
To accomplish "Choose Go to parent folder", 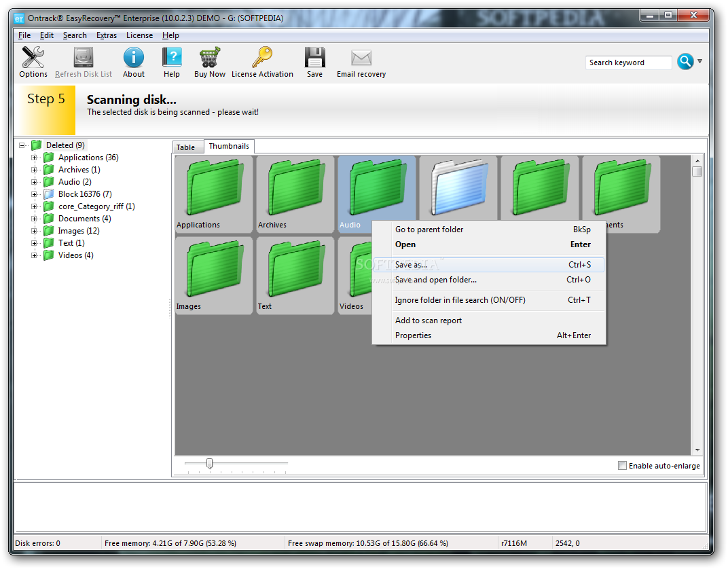I will click(490, 230).
